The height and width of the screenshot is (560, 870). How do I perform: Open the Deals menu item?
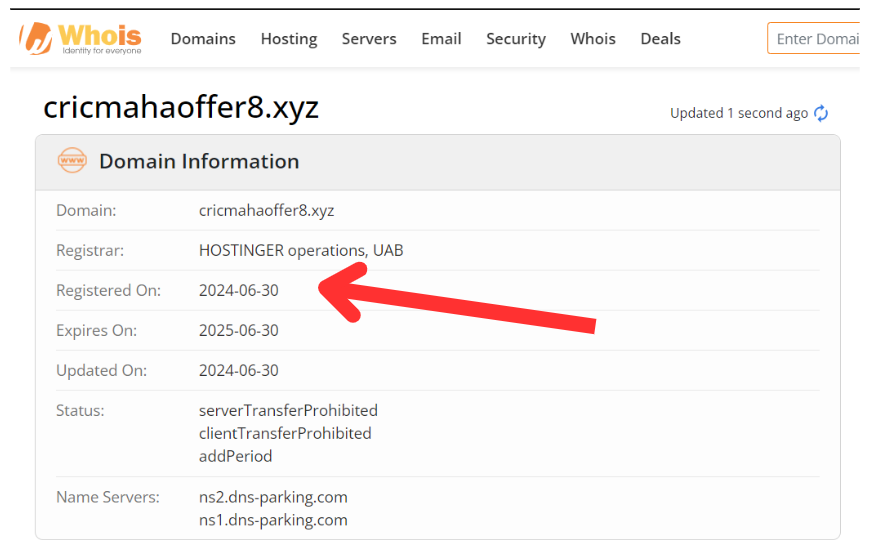[x=660, y=39]
